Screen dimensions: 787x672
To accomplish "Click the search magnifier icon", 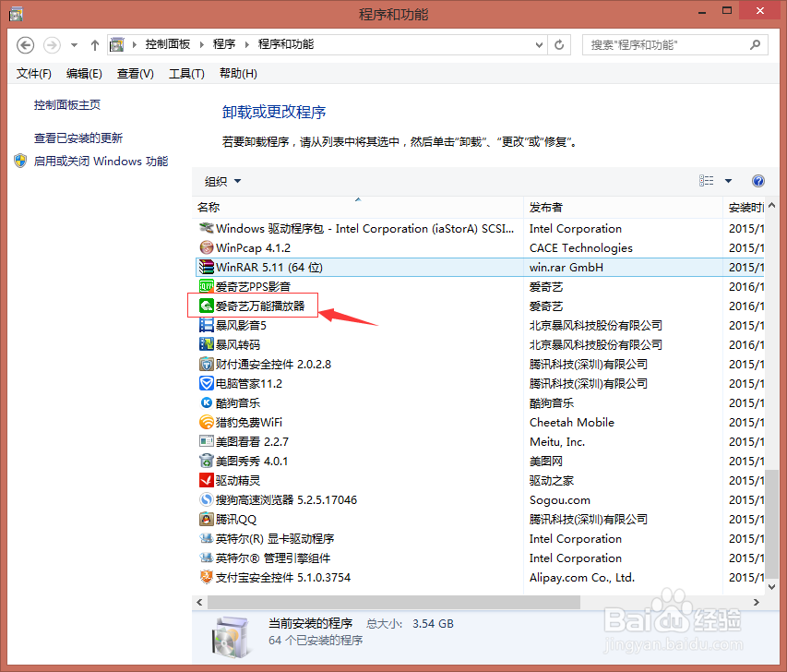I will pyautogui.click(x=755, y=45).
